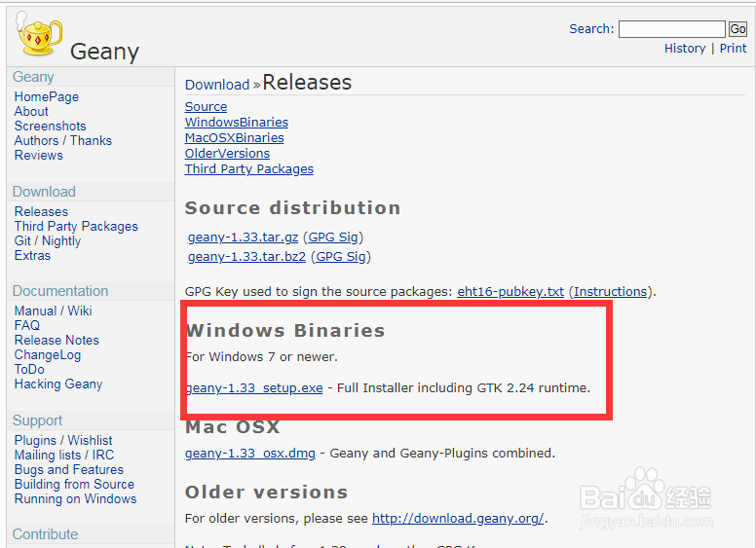Image resolution: width=756 pixels, height=548 pixels.
Task: Jump to OlderVersions anchor link
Action: [x=227, y=153]
